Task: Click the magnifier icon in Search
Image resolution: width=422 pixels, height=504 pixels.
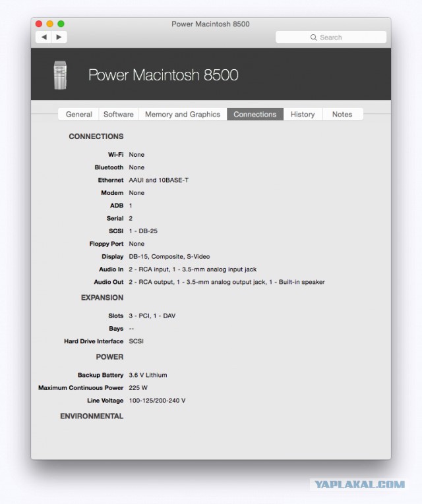Action: [313, 38]
